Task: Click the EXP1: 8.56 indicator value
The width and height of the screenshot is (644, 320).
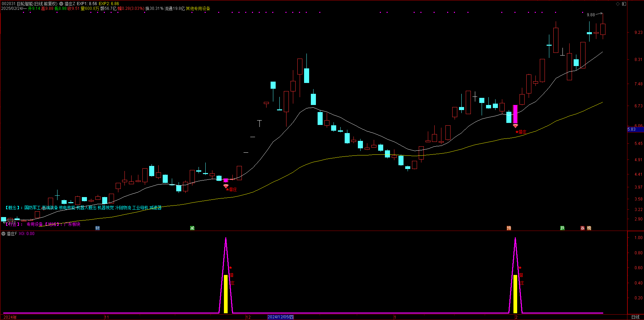Action: pos(87,4)
